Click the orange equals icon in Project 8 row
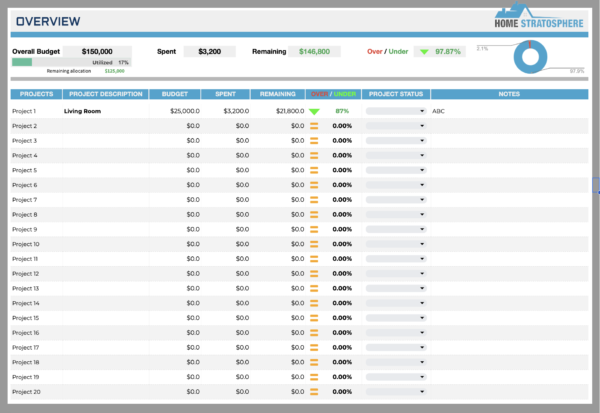The height and width of the screenshot is (413, 600). click(x=314, y=214)
